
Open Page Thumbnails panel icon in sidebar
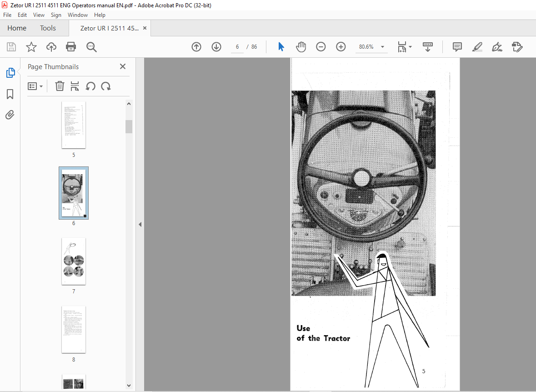(10, 72)
